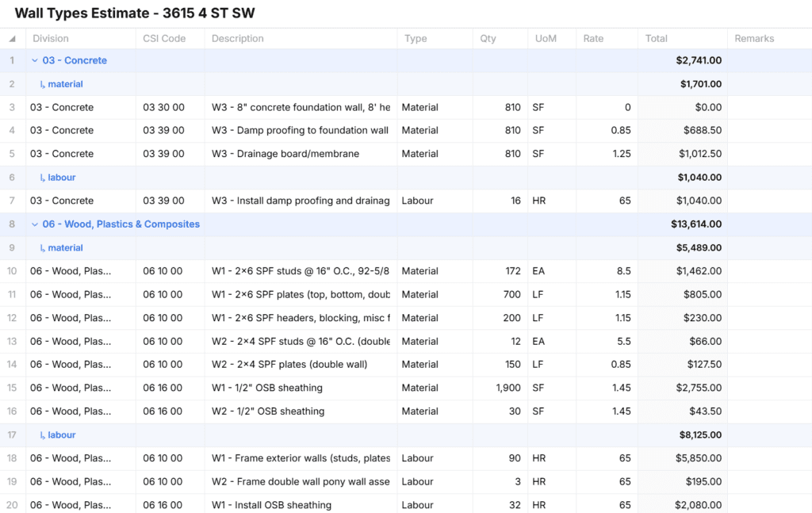Select the labour subgroup in row 6

tap(61, 178)
